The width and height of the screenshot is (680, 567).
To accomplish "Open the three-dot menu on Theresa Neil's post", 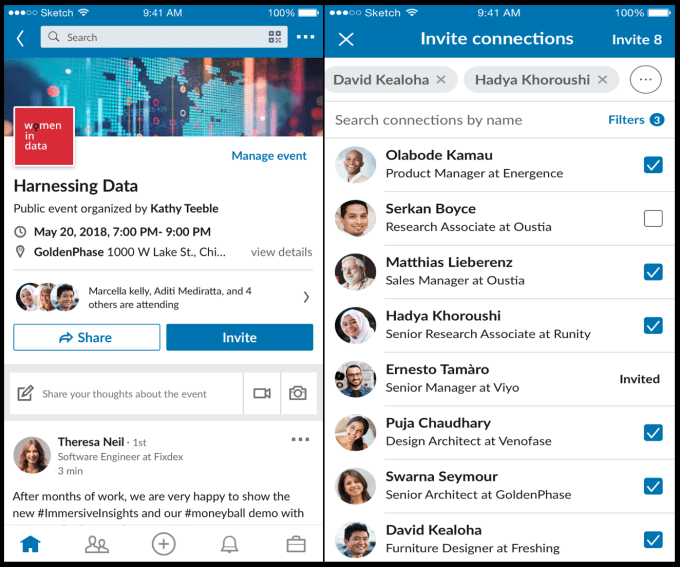I will point(300,439).
